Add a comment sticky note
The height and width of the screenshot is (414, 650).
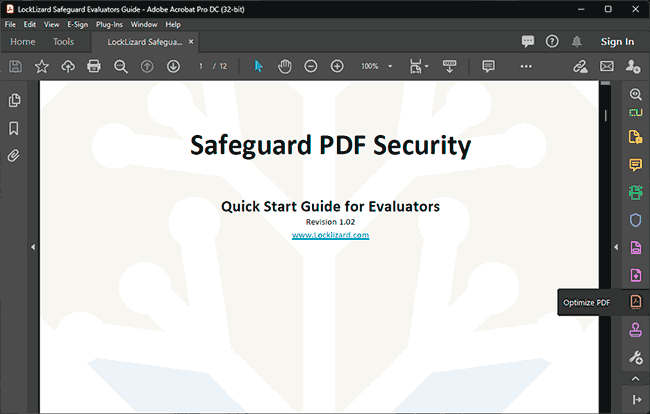[488, 66]
